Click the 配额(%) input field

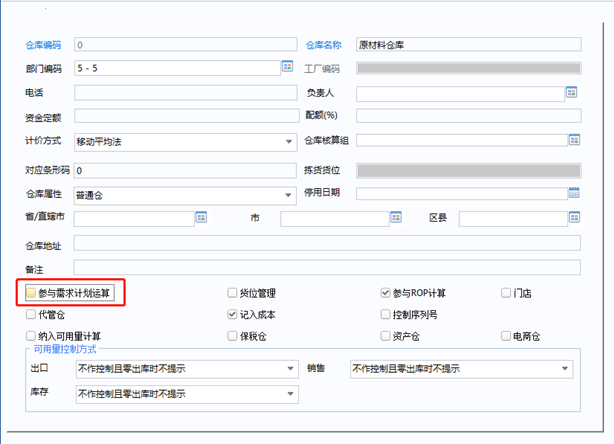469,116
